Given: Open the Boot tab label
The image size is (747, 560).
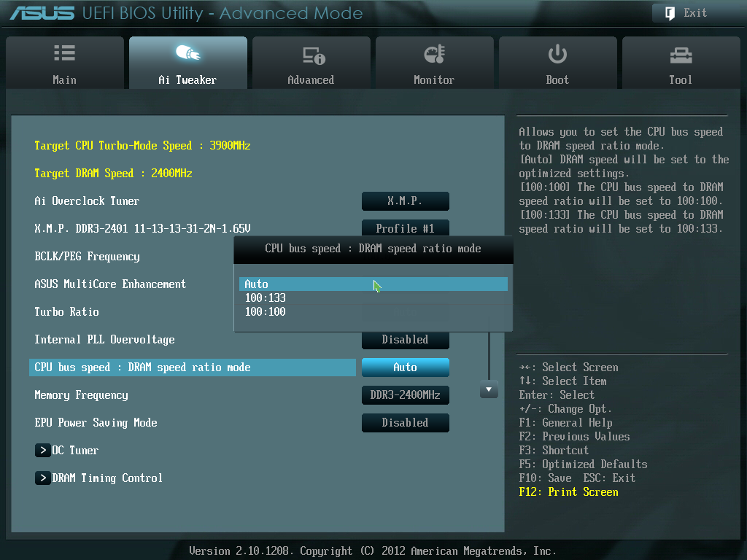Looking at the screenshot, I should pyautogui.click(x=557, y=79).
